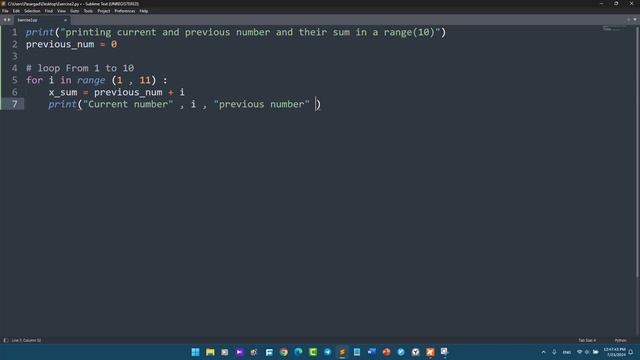This screenshot has width=640, height=360.
Task: Click line number 5 in the gutter
Action: point(14,80)
